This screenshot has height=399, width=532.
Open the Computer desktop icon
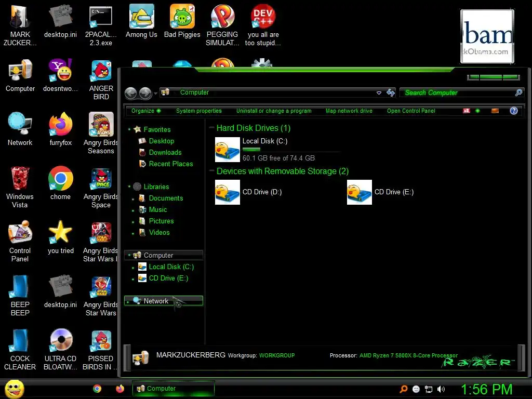click(x=20, y=75)
